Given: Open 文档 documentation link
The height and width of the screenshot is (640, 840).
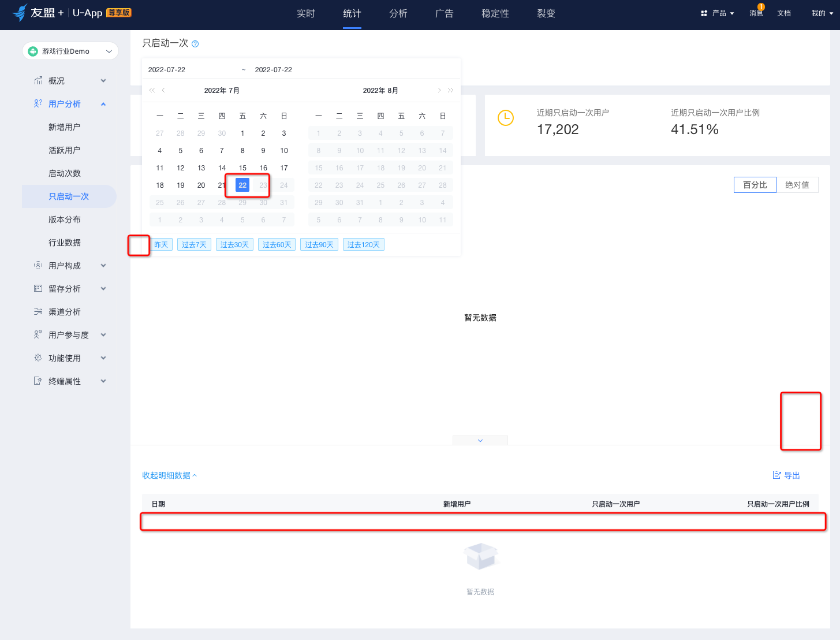Looking at the screenshot, I should coord(784,13).
